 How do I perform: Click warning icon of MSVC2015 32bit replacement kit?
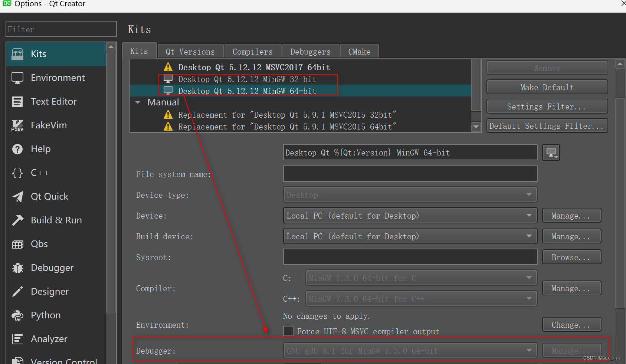(x=168, y=115)
